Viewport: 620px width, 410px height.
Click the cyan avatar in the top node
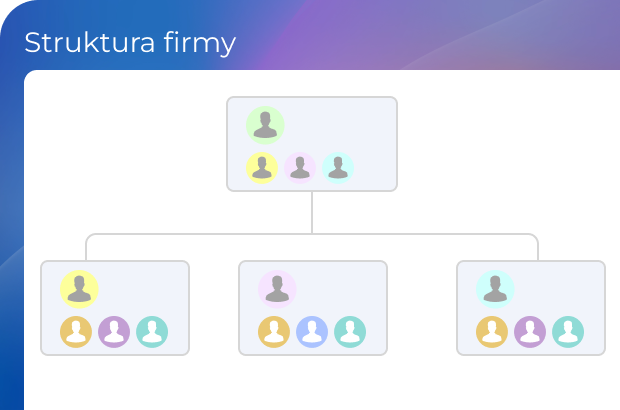click(x=338, y=168)
